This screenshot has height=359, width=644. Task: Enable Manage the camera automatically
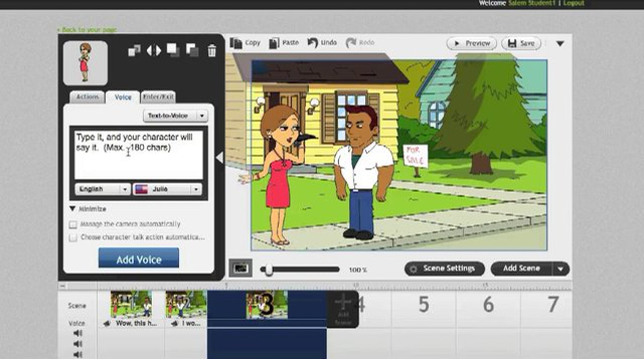(x=73, y=224)
